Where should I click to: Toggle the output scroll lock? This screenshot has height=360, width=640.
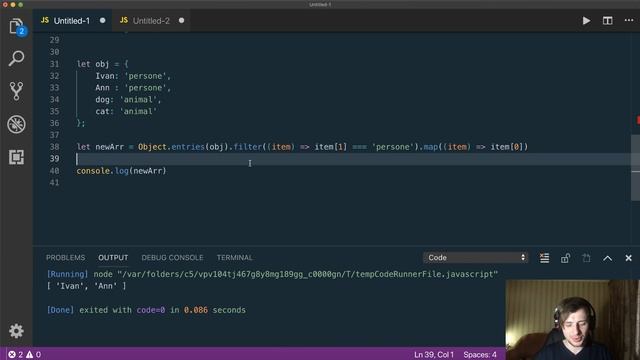tap(565, 258)
